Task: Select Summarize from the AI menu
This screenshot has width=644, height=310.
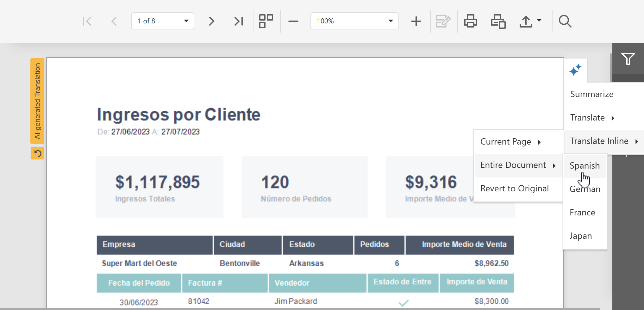Action: pos(591,94)
